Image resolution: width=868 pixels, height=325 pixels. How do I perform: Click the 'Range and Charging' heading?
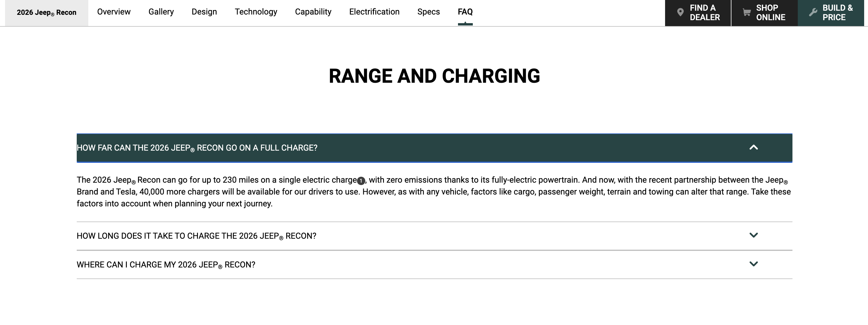434,76
